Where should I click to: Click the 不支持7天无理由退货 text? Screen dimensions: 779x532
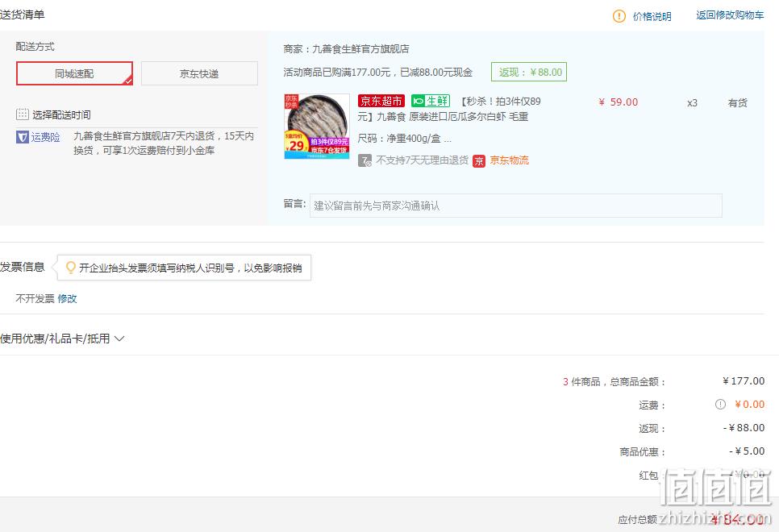(x=423, y=160)
